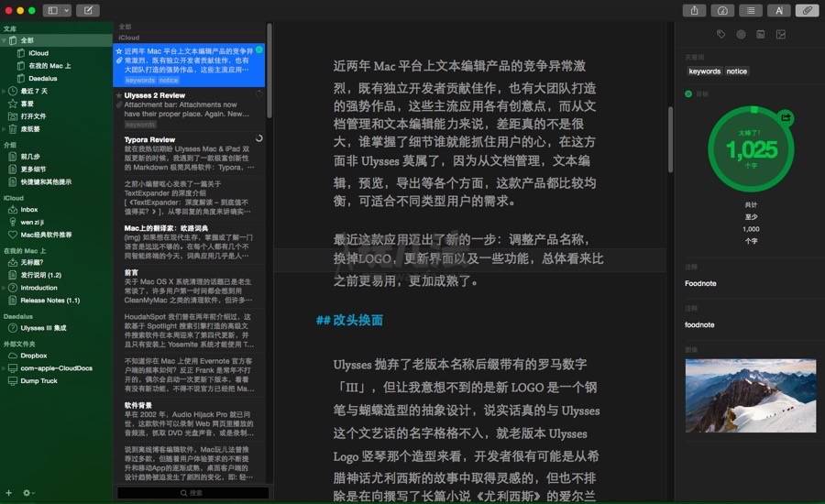
Task: Click the small green goal indicator dot
Action: click(x=688, y=93)
